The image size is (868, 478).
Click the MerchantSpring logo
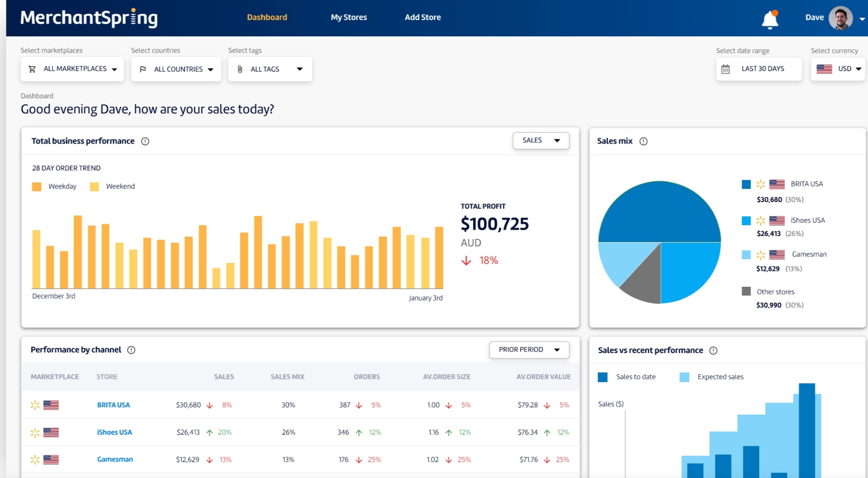[x=89, y=18]
